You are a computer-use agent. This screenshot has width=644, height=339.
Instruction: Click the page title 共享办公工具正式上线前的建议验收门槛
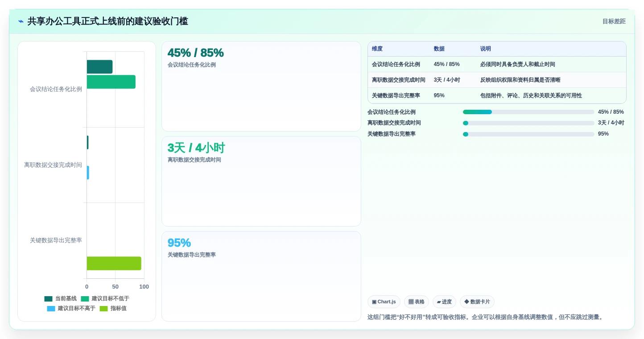pos(108,21)
